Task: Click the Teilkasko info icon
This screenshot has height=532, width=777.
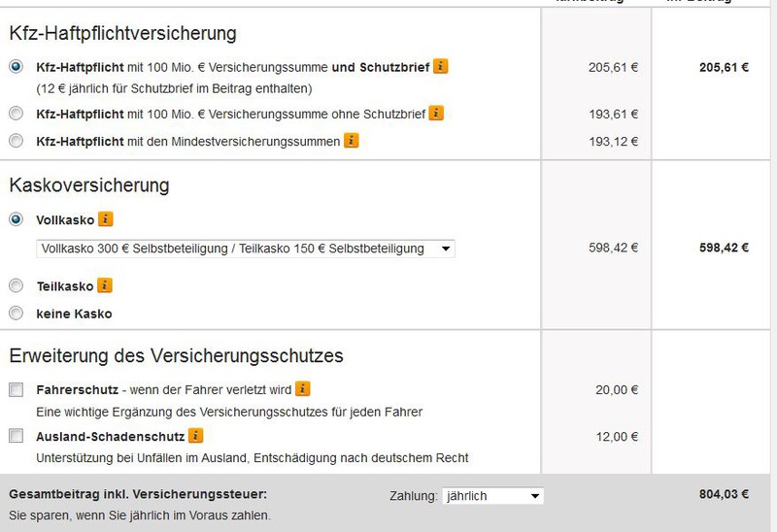Action: point(105,285)
